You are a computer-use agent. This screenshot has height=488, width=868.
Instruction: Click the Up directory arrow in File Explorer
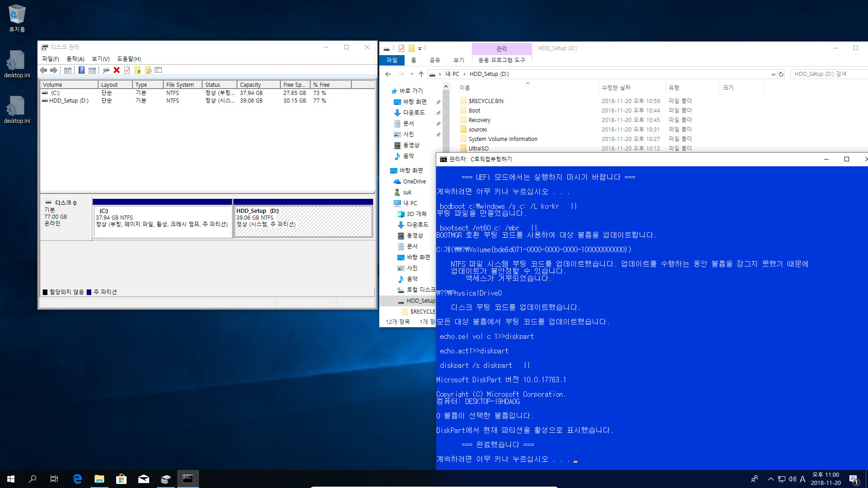coord(421,74)
